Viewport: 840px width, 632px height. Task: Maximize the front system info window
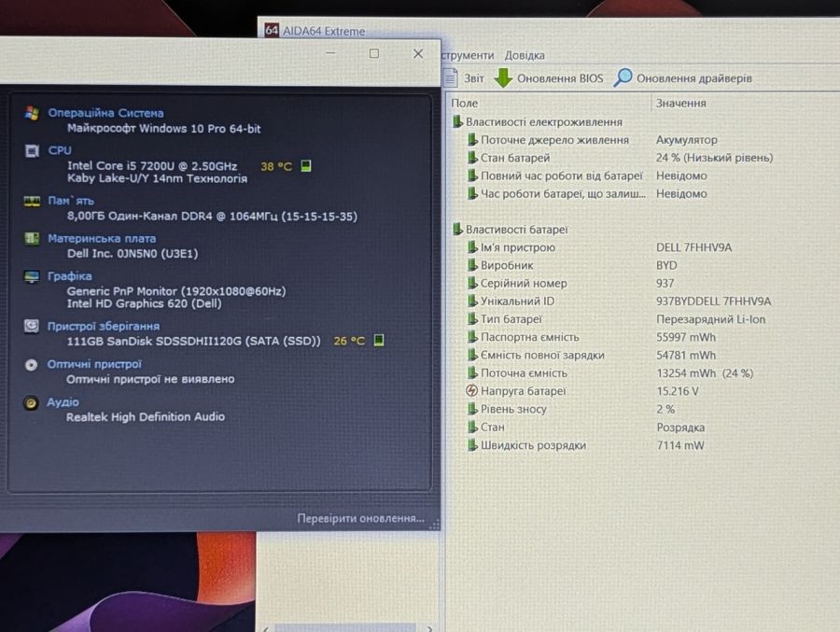click(374, 53)
